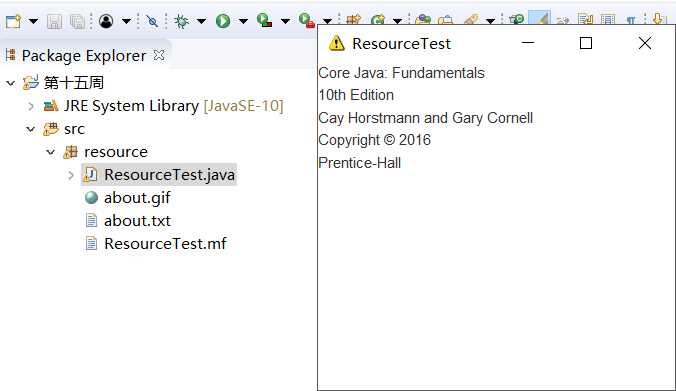The height and width of the screenshot is (391, 676).
Task: Click the Coverage launch icon
Action: pos(264,20)
